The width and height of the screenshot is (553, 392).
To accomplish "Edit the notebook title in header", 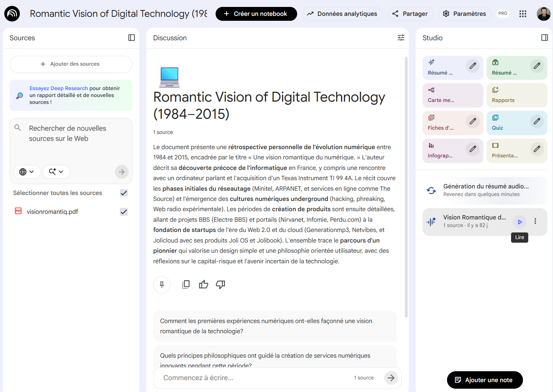I will coord(119,14).
